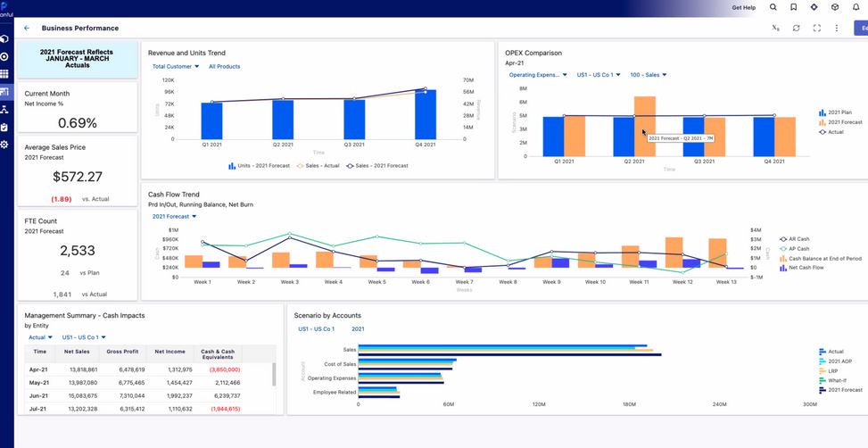Enter fullscreen mode via the fullscreen icon
The image size is (868, 448).
(816, 28)
